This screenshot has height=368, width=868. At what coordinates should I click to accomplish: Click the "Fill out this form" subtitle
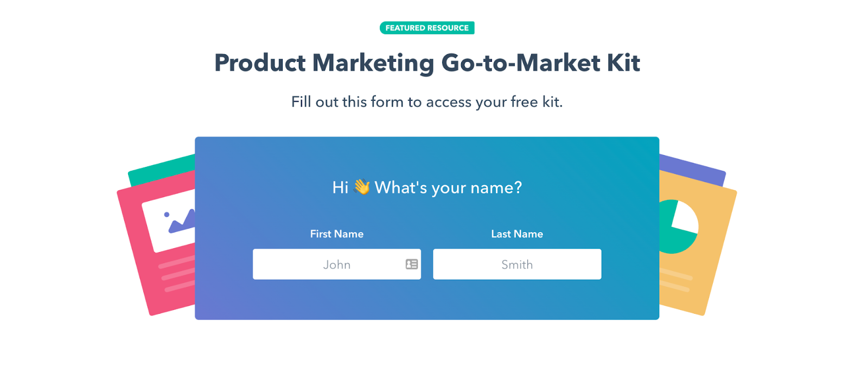(427, 102)
